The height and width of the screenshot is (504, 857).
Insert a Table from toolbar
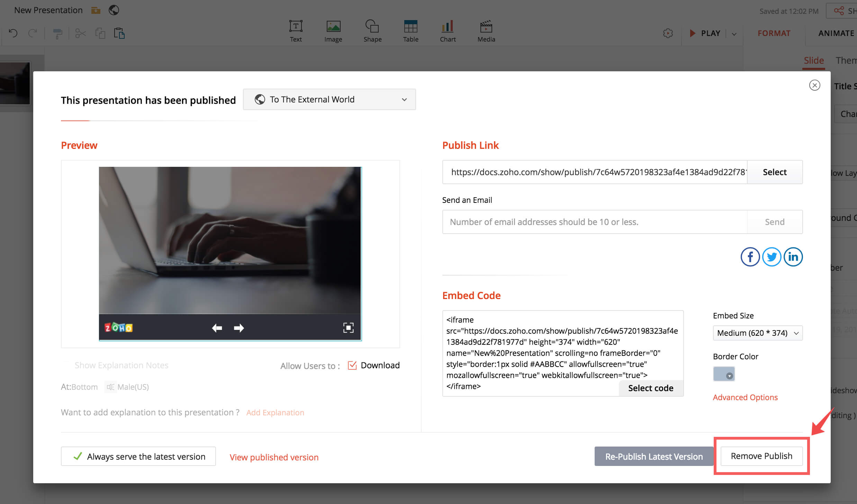[411, 31]
